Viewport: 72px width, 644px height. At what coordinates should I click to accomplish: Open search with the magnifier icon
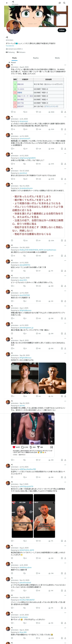[64, 3]
